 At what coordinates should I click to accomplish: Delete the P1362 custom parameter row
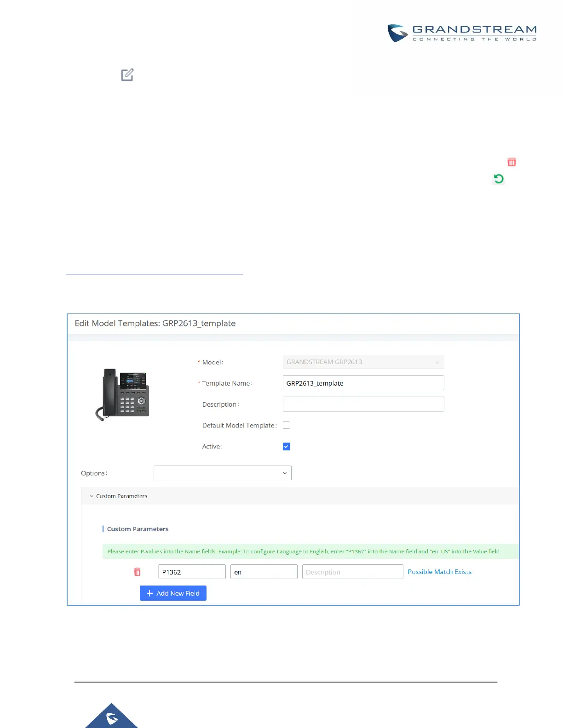tap(137, 572)
